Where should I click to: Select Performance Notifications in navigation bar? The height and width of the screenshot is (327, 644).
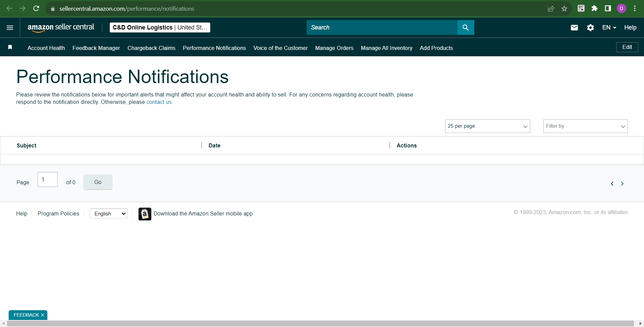(214, 48)
